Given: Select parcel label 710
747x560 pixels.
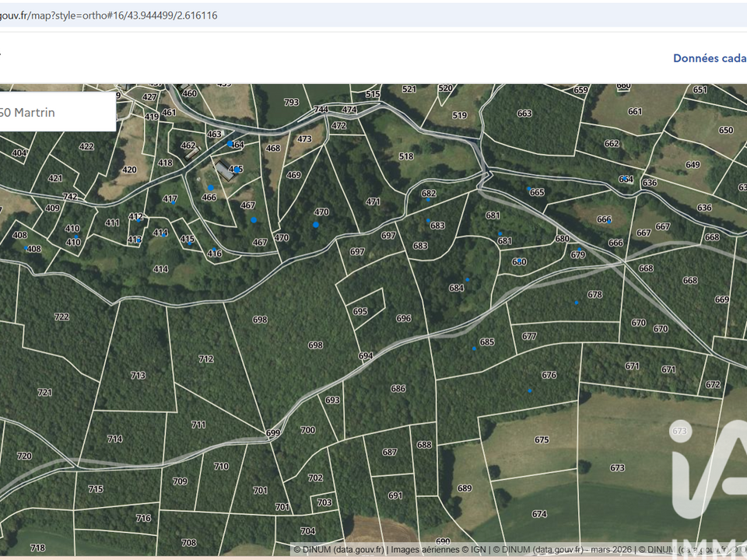Looking at the screenshot, I should (x=221, y=466).
